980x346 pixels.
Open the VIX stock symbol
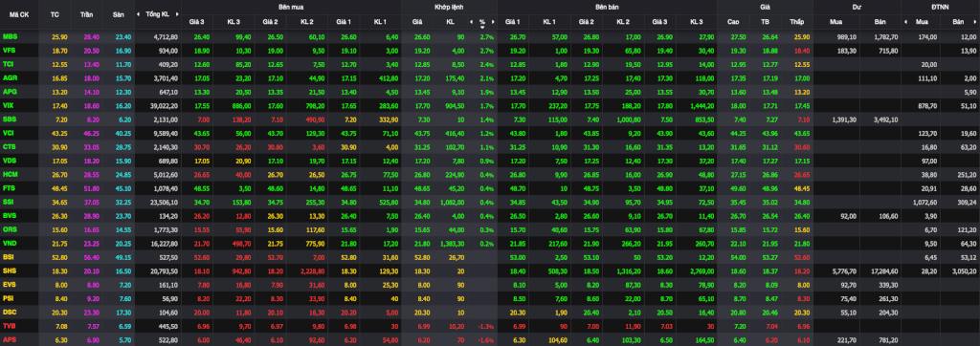(9, 105)
